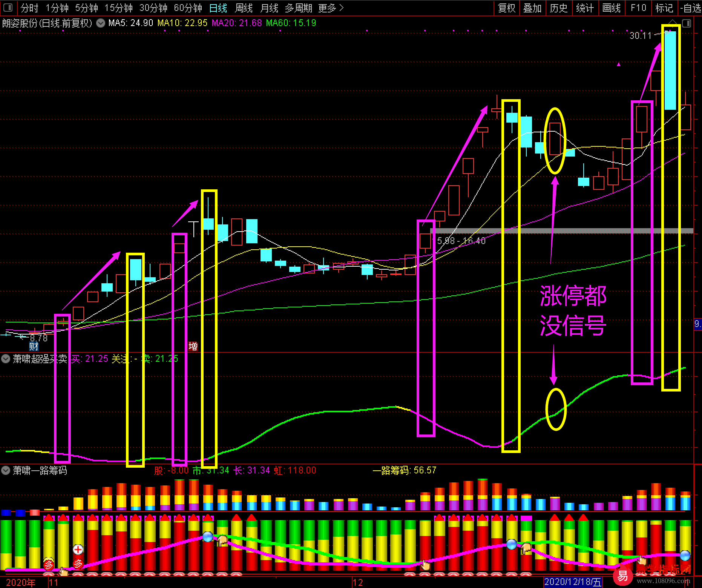
Task: Open the 萧啸超强买卖 indicator dropdown
Action: click(6, 358)
